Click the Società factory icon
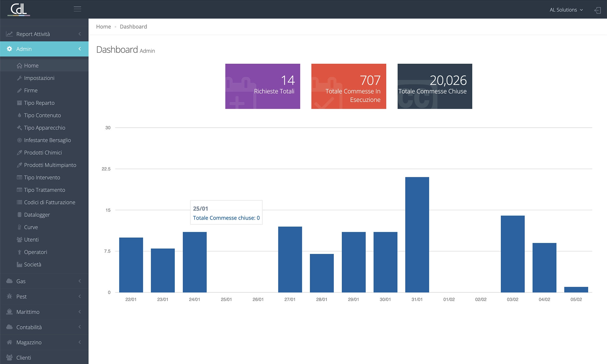The image size is (607, 364). [x=19, y=265]
